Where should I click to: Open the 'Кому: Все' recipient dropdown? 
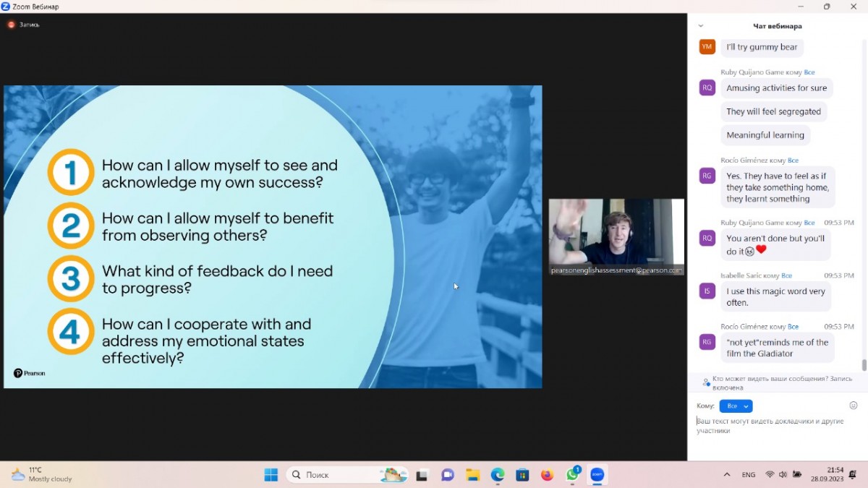pyautogui.click(x=736, y=406)
